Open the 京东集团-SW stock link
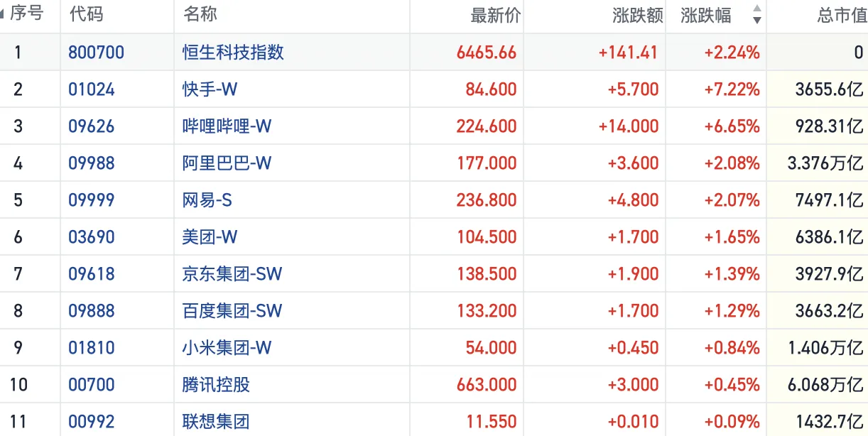 click(x=232, y=274)
